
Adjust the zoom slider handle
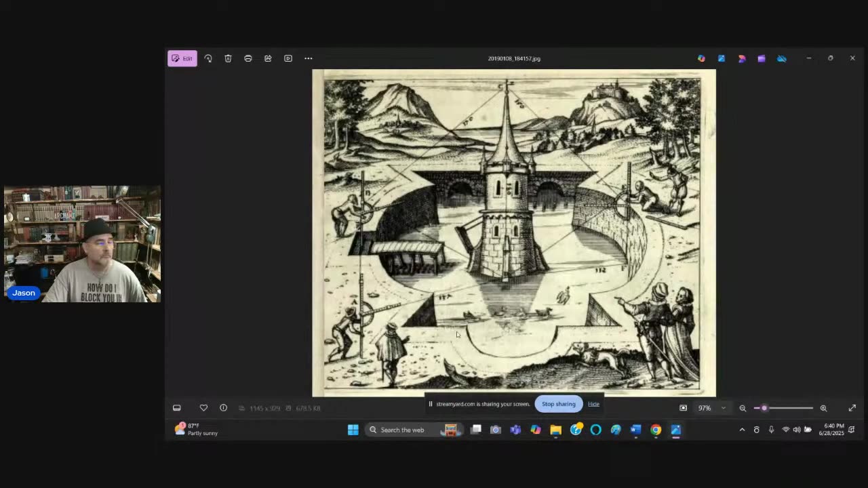point(764,408)
